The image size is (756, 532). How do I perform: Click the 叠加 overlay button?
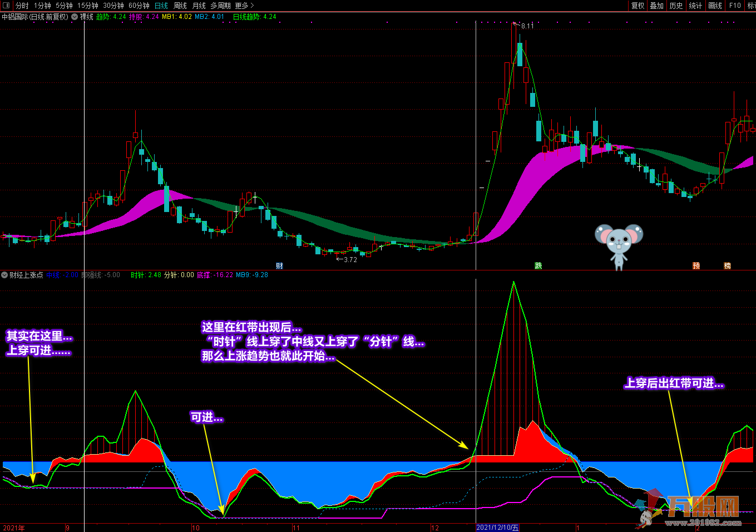(x=657, y=6)
